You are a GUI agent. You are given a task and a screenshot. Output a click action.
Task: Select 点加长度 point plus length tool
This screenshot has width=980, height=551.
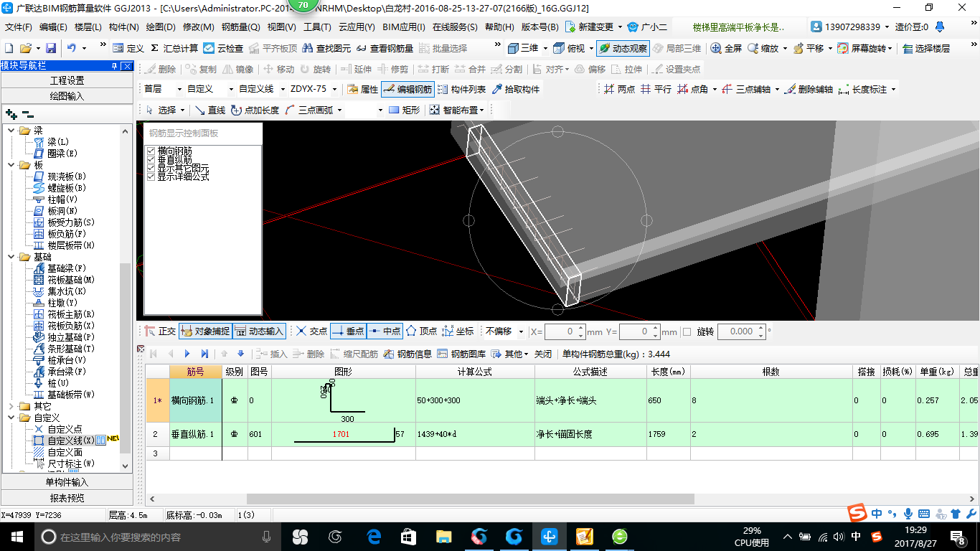(x=255, y=110)
